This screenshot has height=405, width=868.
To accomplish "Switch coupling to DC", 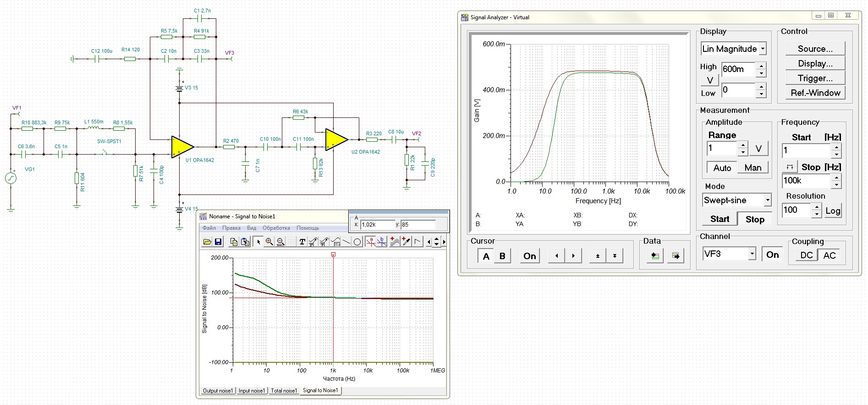I will pos(806,255).
